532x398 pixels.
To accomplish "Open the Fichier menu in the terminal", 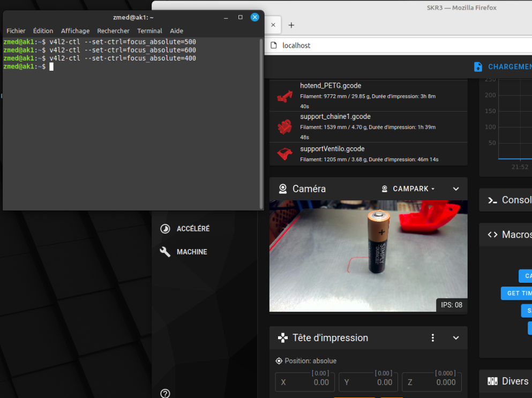I will (16, 31).
